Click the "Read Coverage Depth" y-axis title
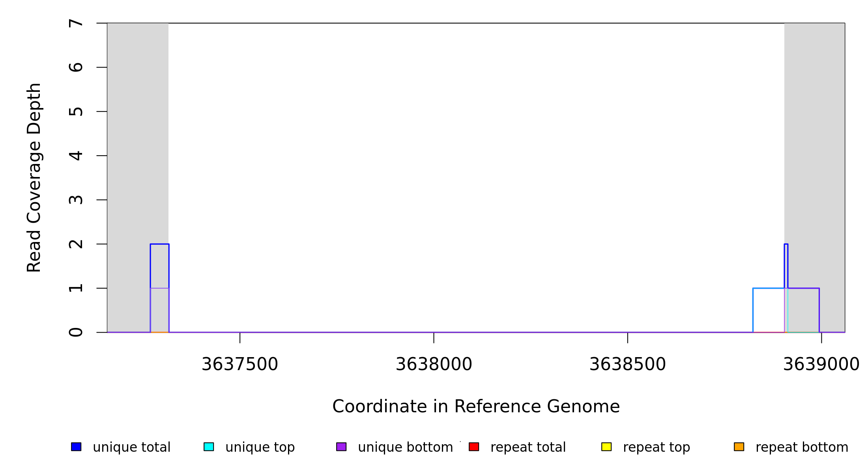Screen dimensions: 868x473 coord(34,177)
